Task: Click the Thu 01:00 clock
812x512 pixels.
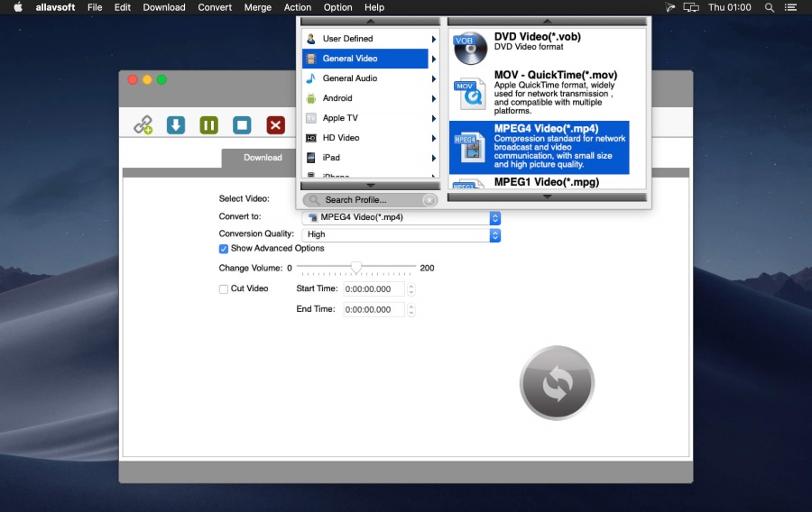Action: point(730,7)
